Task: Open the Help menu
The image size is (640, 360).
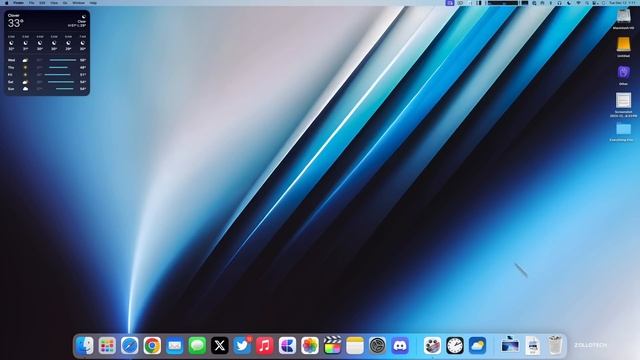Action: pos(93,3)
